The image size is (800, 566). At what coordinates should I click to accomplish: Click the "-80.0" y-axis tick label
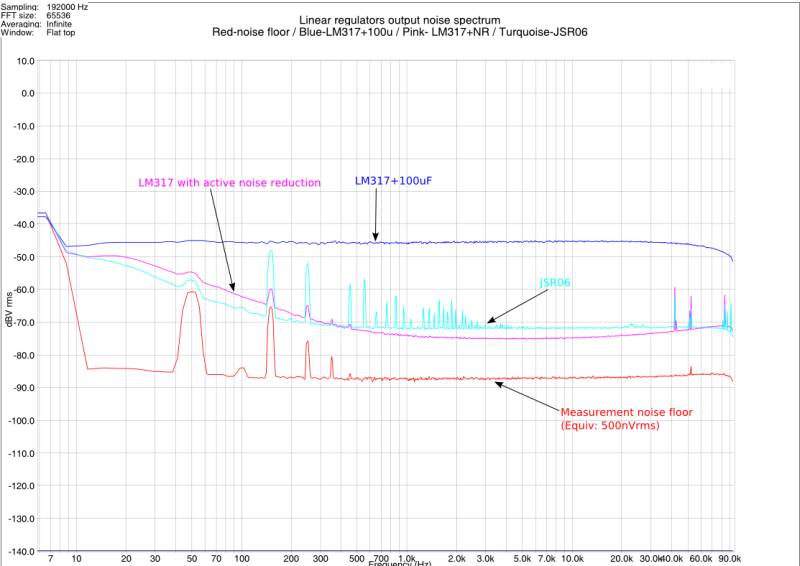[x=24, y=355]
